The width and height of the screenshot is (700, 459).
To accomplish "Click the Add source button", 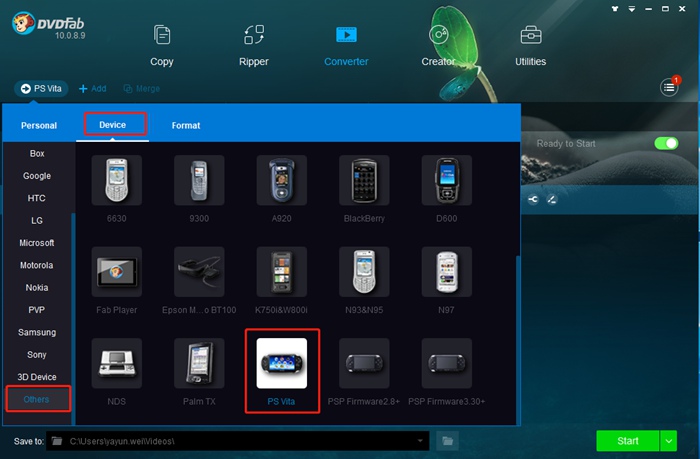I will (x=92, y=88).
